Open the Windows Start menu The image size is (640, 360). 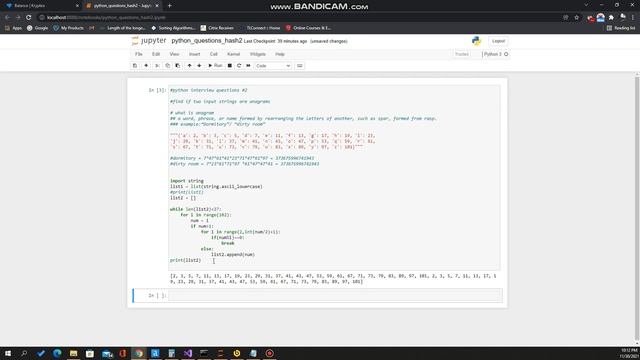8,353
